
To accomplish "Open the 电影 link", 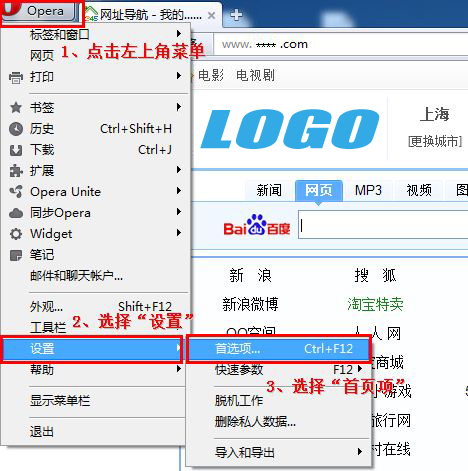I will tap(211, 75).
